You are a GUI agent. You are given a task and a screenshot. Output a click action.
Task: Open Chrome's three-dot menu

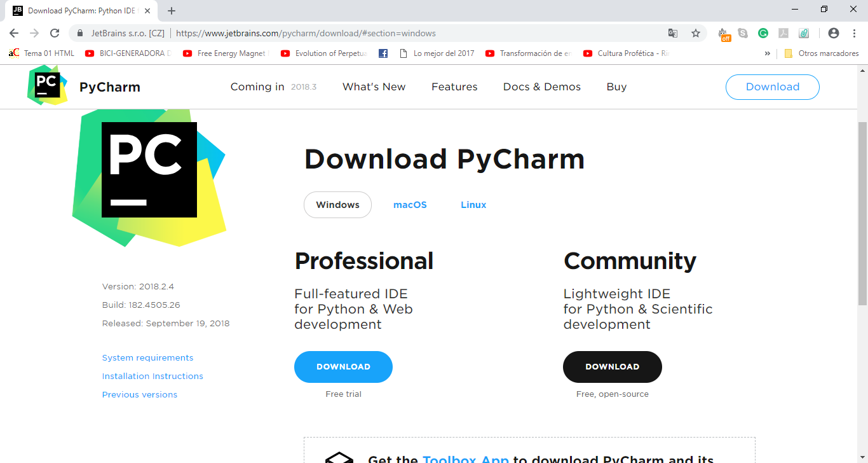(854, 33)
